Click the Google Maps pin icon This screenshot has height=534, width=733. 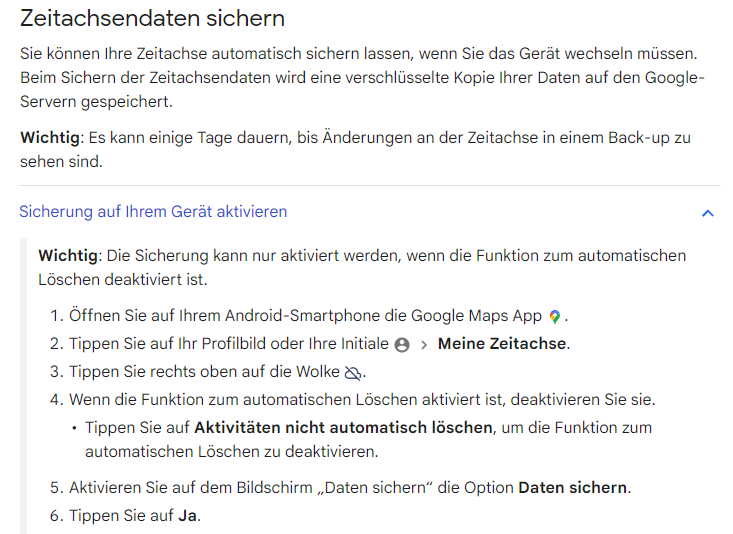click(x=555, y=317)
